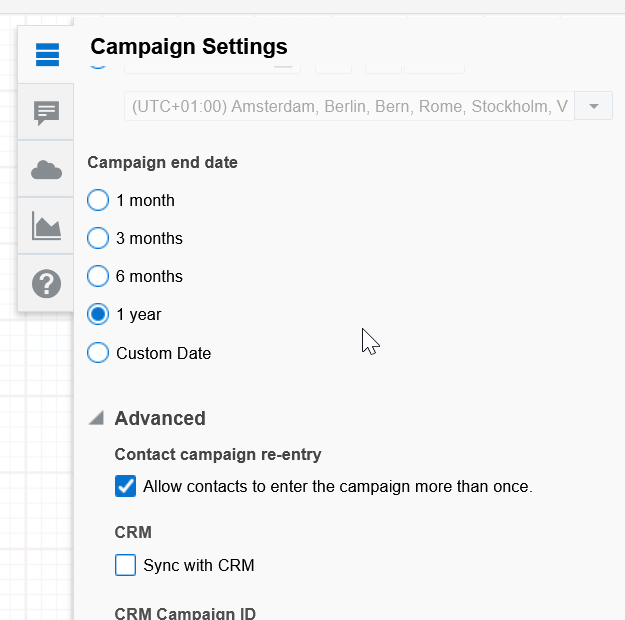Open the help question mark panel

click(x=47, y=284)
